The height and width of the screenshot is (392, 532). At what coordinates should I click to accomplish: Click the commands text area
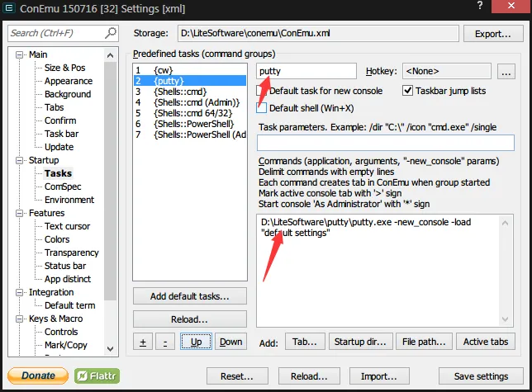(385, 271)
